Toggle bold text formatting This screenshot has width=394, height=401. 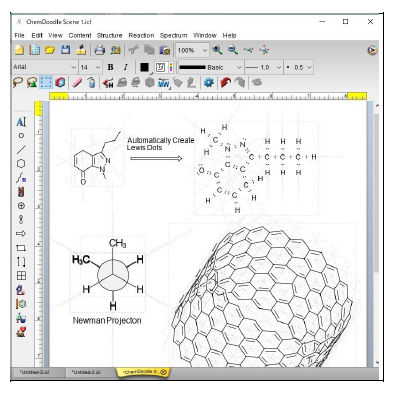[110, 67]
